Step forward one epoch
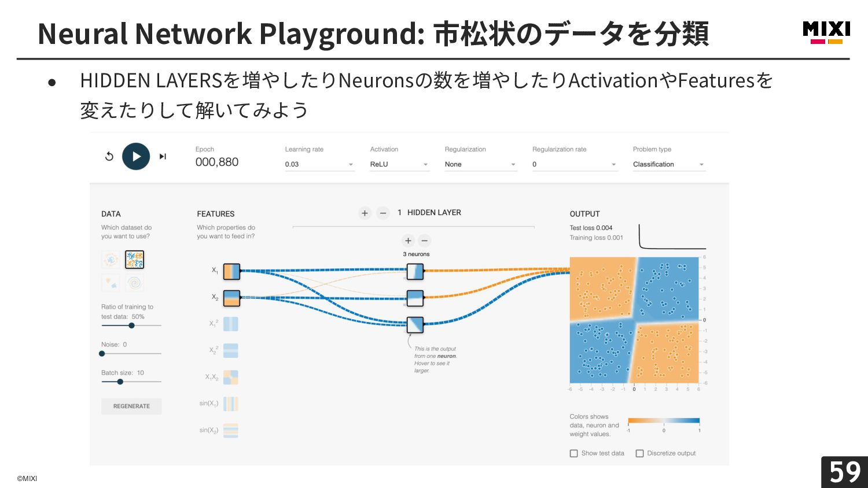This screenshot has width=868, height=488. coord(163,156)
